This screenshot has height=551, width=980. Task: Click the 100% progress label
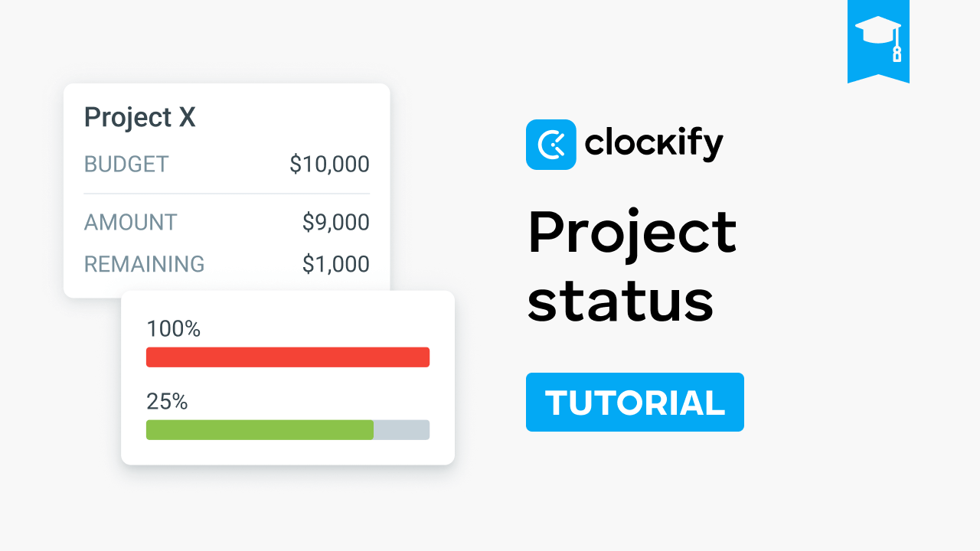(173, 329)
